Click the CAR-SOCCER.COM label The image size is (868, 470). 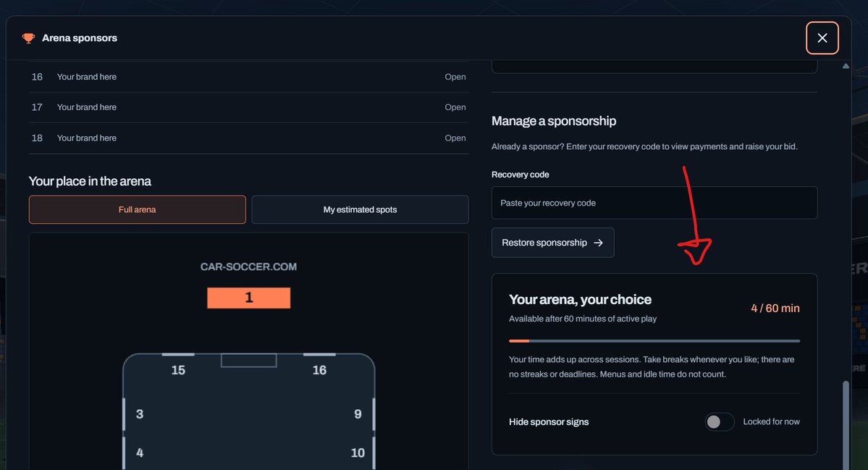click(248, 267)
